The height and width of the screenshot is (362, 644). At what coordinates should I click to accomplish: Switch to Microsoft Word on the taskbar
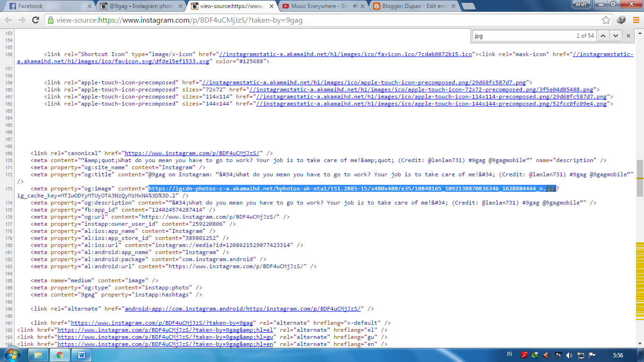tap(82, 355)
